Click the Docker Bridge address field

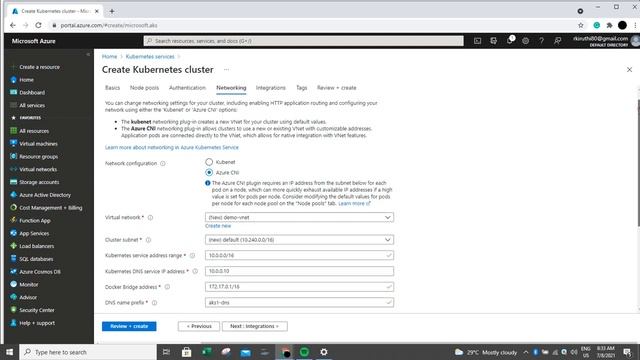(299, 287)
